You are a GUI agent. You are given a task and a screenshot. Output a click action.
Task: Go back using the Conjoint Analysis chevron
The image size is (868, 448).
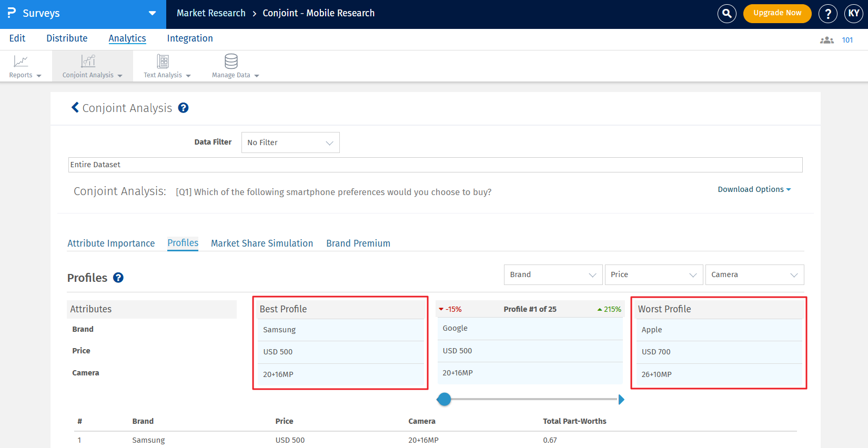tap(75, 108)
